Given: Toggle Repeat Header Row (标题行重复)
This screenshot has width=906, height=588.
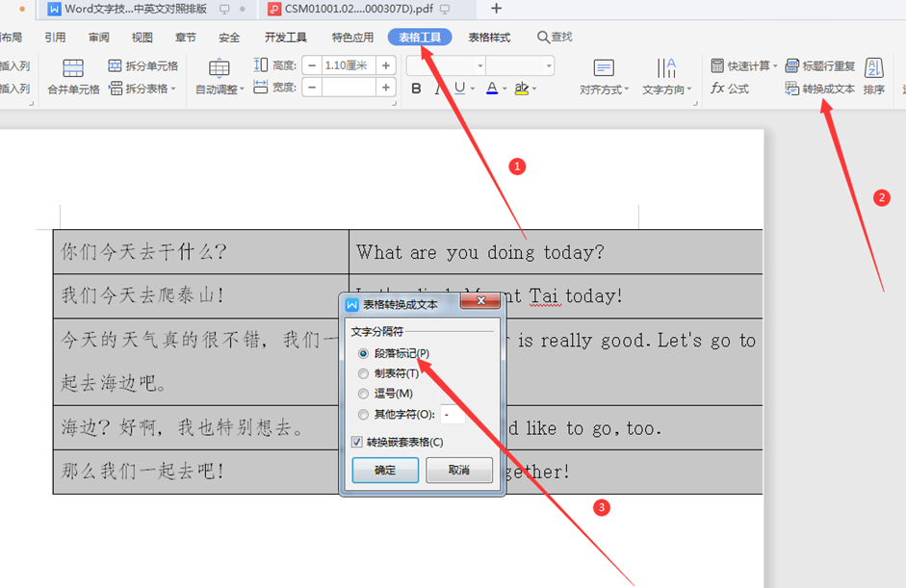Looking at the screenshot, I should click(819, 65).
